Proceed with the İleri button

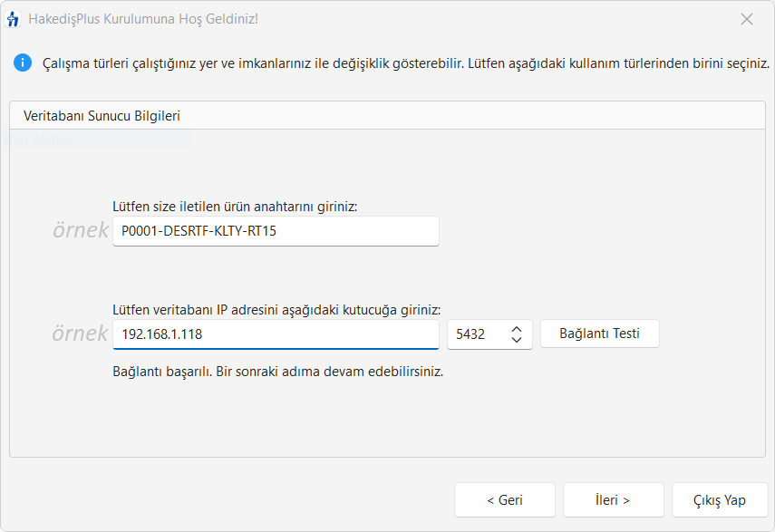coord(613,500)
